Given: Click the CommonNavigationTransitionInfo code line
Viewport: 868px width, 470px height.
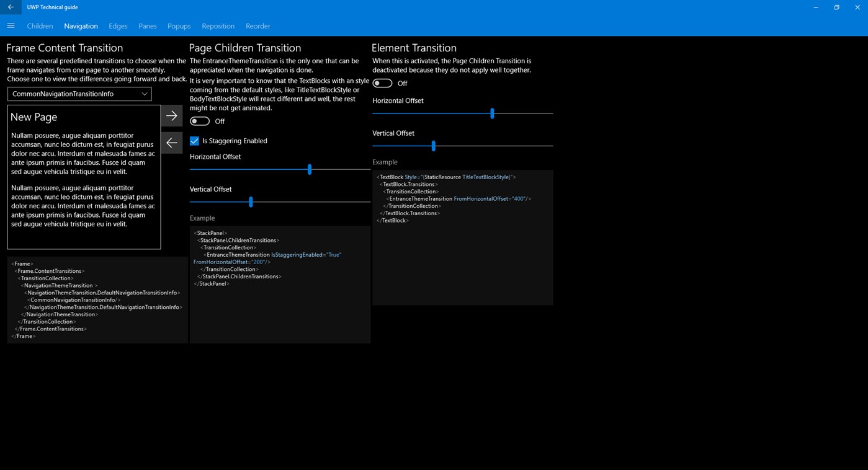Looking at the screenshot, I should (x=75, y=300).
